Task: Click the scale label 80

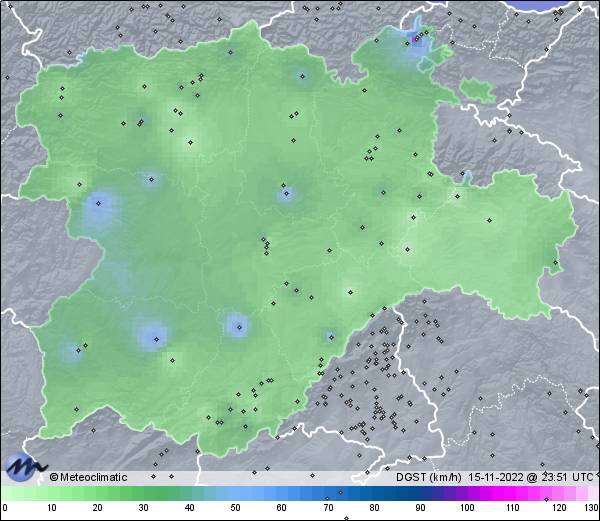Action: click(x=374, y=508)
